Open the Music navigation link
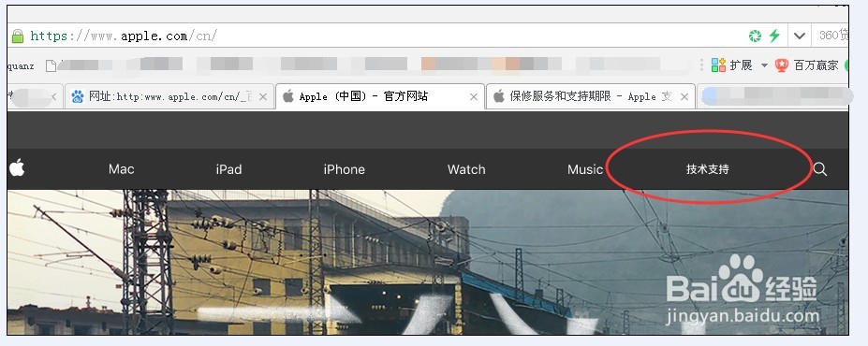The width and height of the screenshot is (868, 346). click(584, 169)
